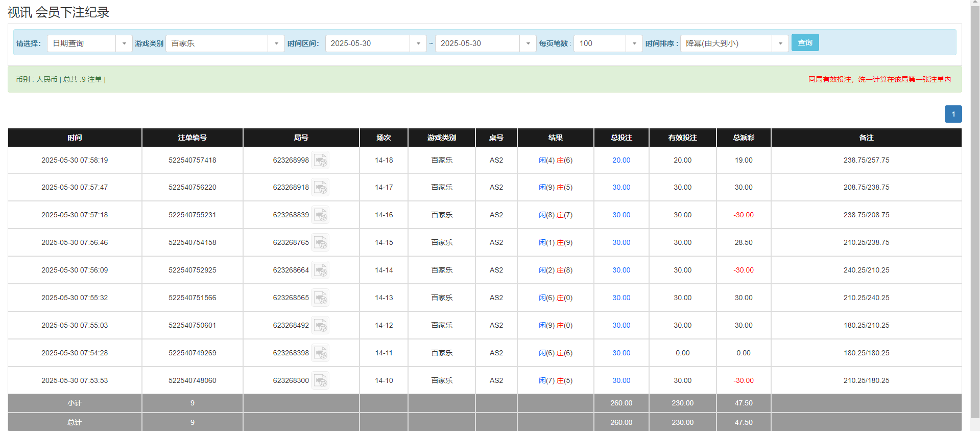Screen dimensions: 980x431
Task: Click the 时间 column header
Action: pyautogui.click(x=75, y=138)
